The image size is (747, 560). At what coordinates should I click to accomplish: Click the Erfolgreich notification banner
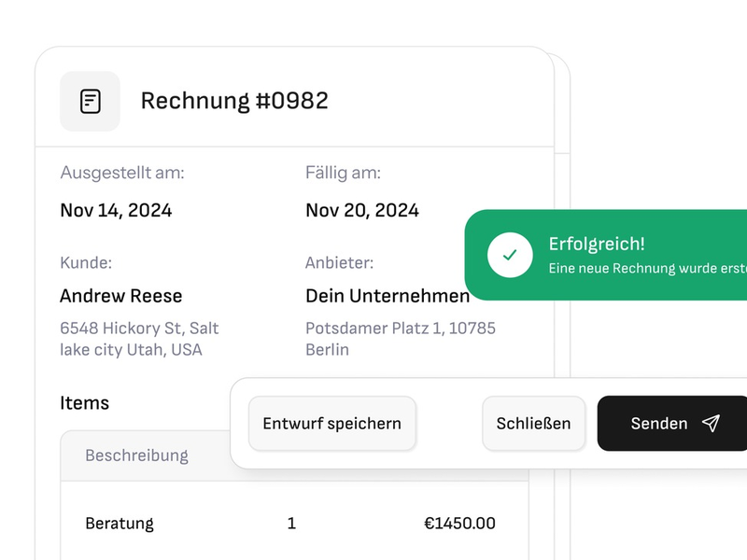[607, 255]
